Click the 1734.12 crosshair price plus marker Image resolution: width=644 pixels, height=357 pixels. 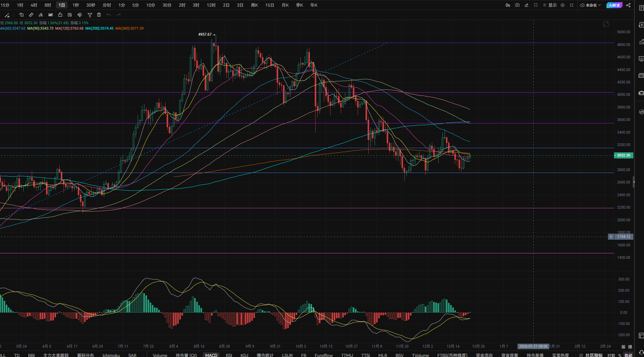(x=611, y=237)
